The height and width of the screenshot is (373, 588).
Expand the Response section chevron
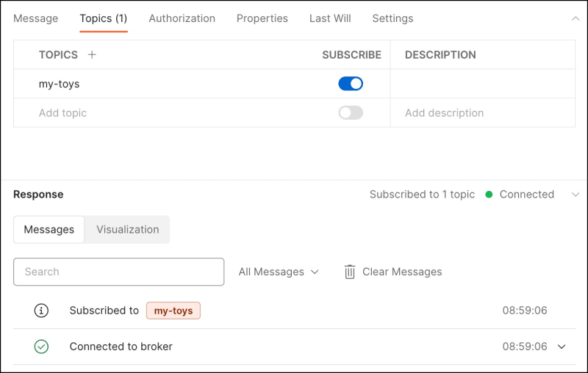(x=576, y=195)
